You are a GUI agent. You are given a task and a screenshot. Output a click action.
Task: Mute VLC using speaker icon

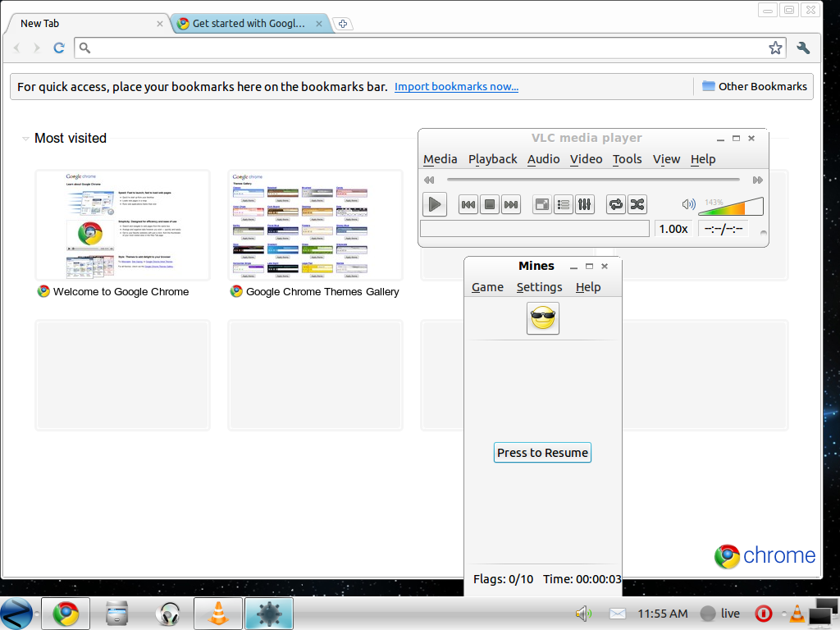(688, 204)
